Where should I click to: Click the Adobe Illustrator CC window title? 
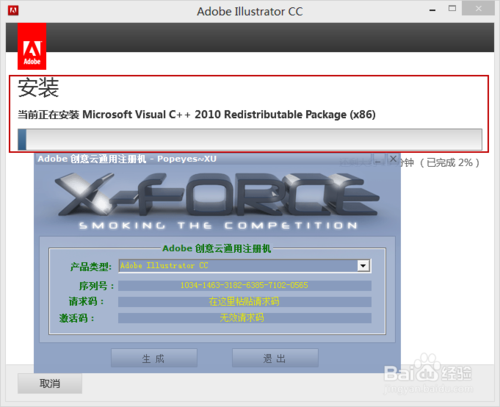tap(250, 12)
